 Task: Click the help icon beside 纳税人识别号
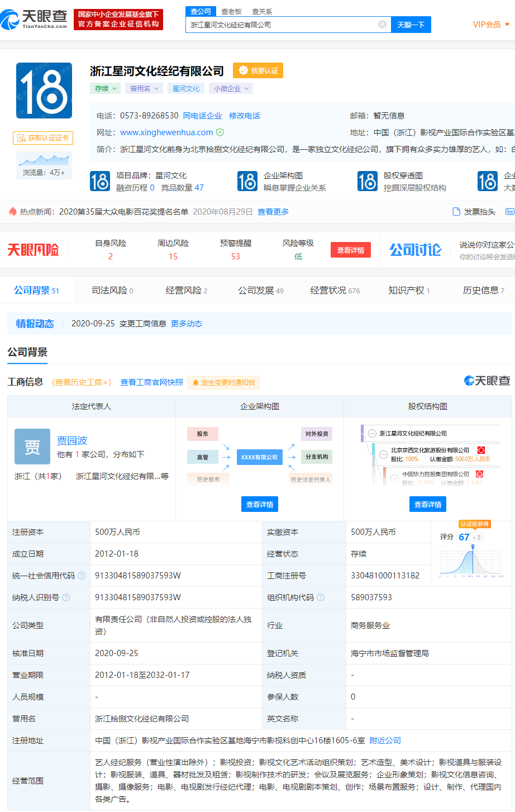pos(66,597)
